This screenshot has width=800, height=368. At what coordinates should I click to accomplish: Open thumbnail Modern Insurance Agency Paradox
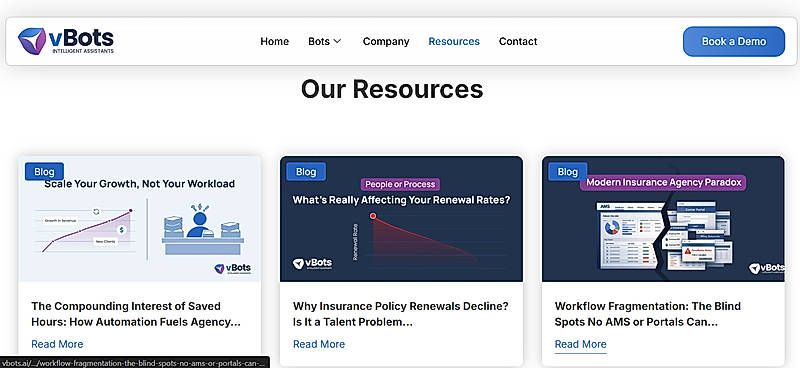point(663,218)
